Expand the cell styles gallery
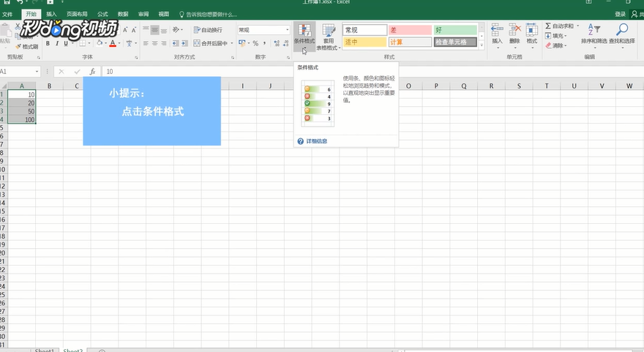 (482, 45)
